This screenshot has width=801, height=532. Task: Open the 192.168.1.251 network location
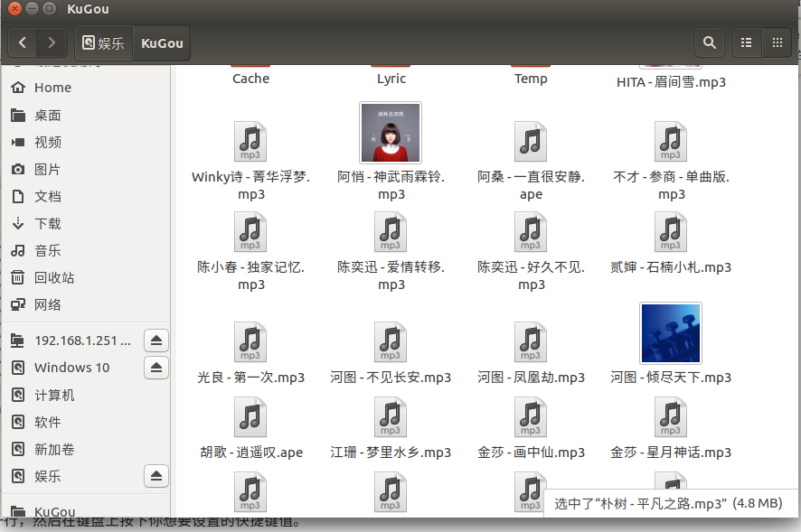click(x=71, y=341)
